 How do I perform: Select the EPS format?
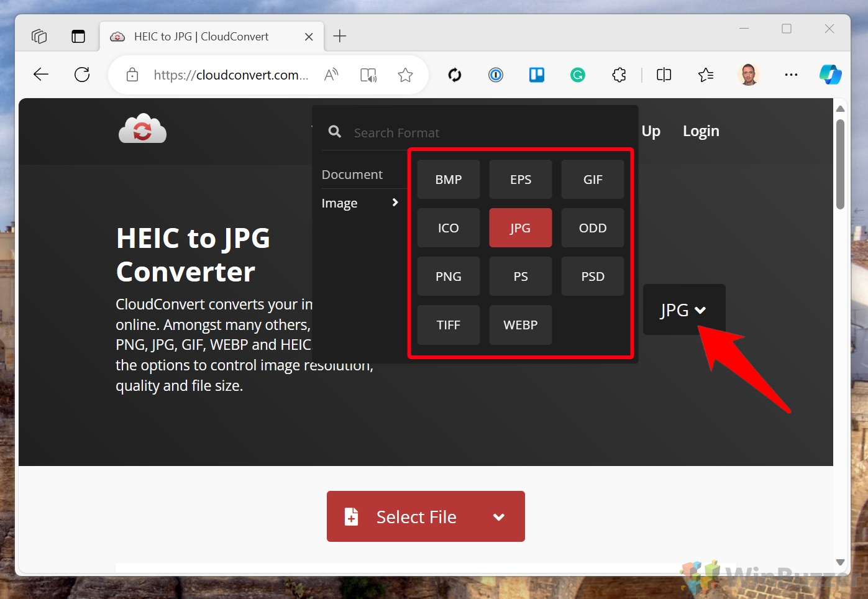pos(521,180)
